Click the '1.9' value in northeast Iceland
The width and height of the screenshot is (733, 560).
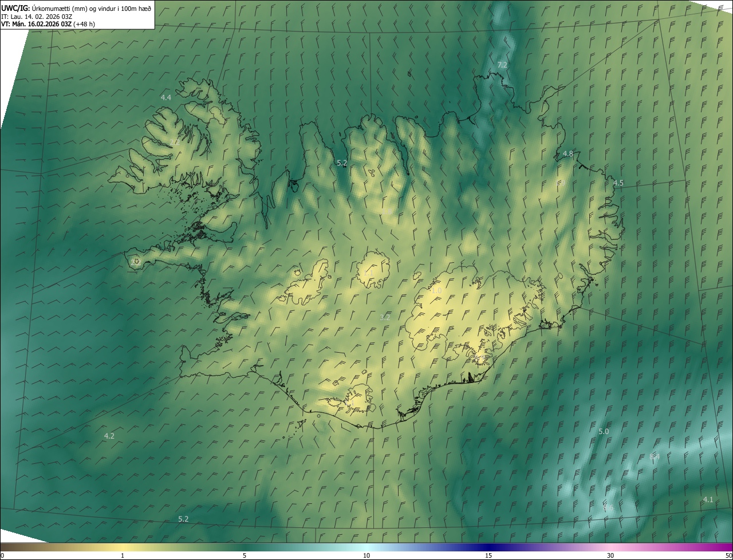[561, 182]
